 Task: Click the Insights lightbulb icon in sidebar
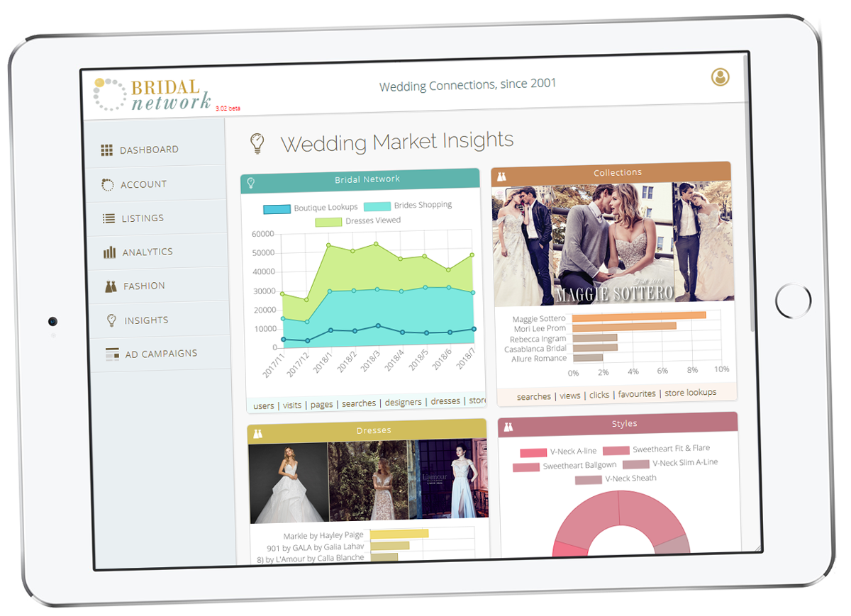coord(111,320)
